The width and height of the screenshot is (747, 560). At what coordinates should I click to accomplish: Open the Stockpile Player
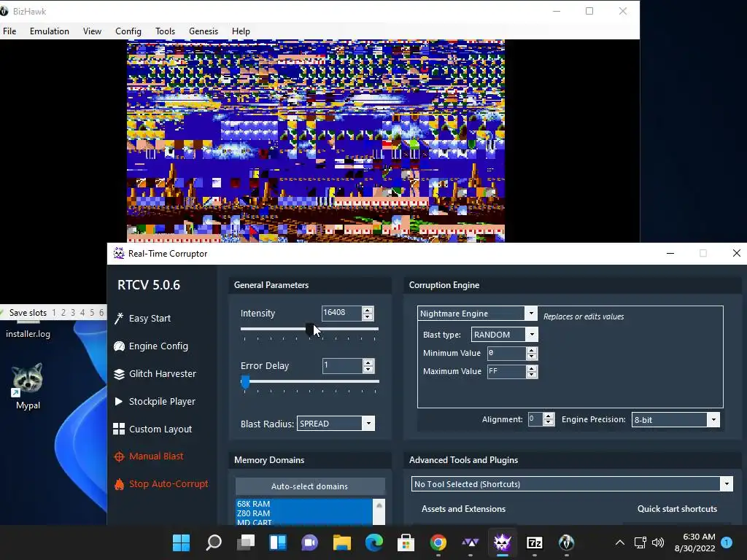pyautogui.click(x=155, y=402)
